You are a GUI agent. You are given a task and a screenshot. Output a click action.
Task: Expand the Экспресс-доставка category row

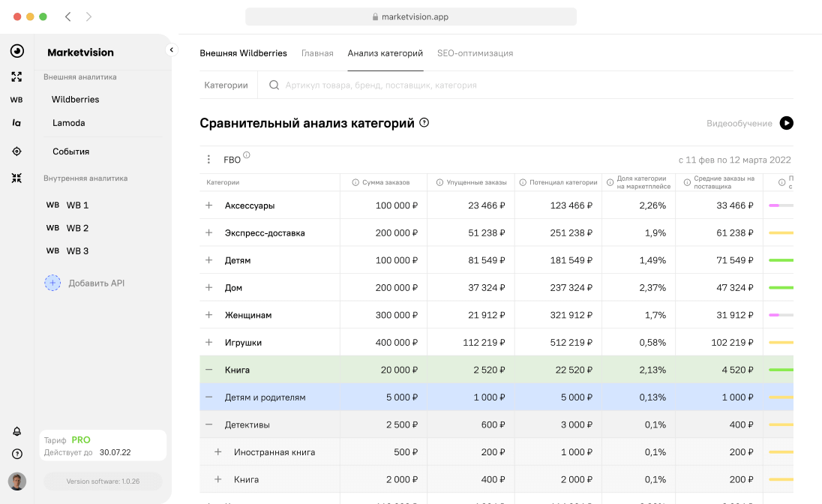pyautogui.click(x=208, y=232)
